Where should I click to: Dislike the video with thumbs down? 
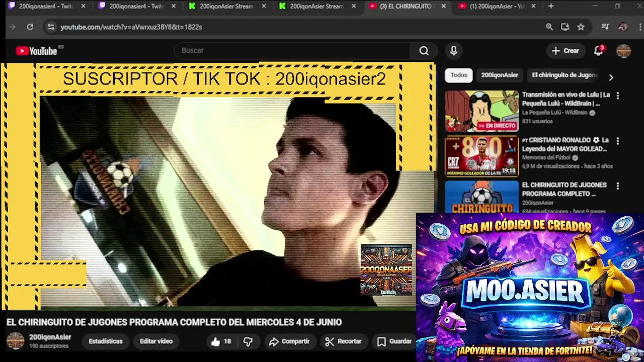(248, 341)
